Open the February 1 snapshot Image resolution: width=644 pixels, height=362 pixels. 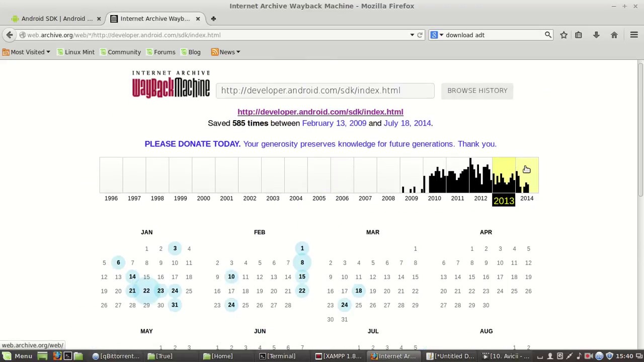302,248
